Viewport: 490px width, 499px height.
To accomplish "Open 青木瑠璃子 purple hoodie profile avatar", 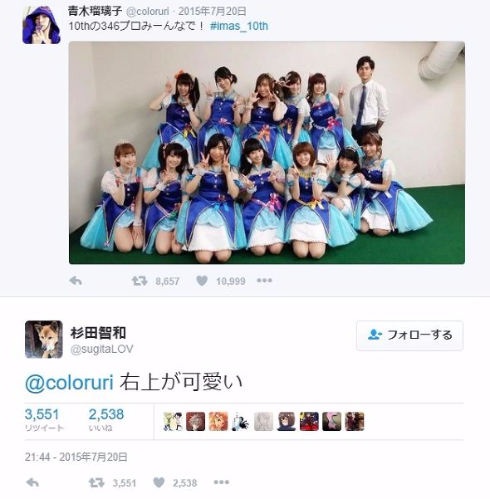I will click(41, 25).
